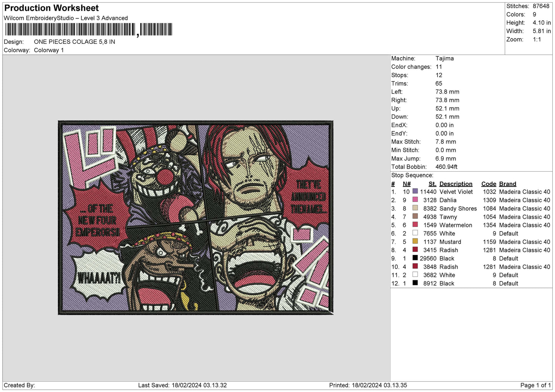Click the 'Sandy Shores' description text
Screen dimensions: 555x392
[458, 208]
